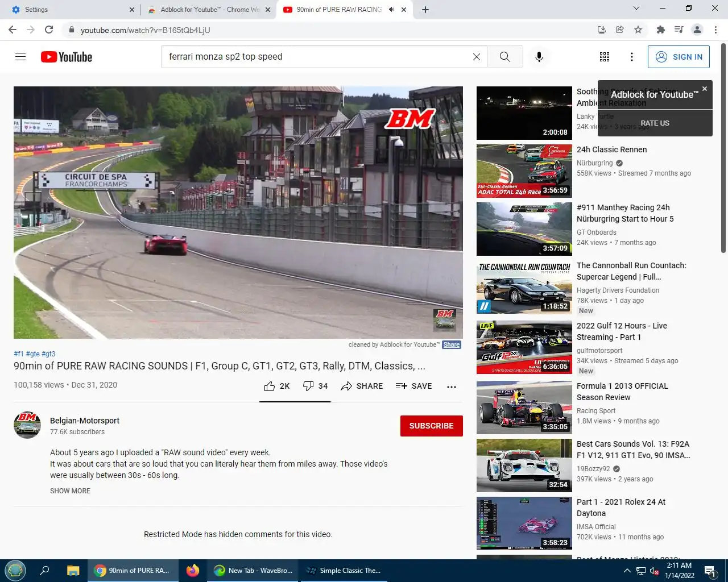
Task: Install app icon in address bar
Action: (602, 30)
